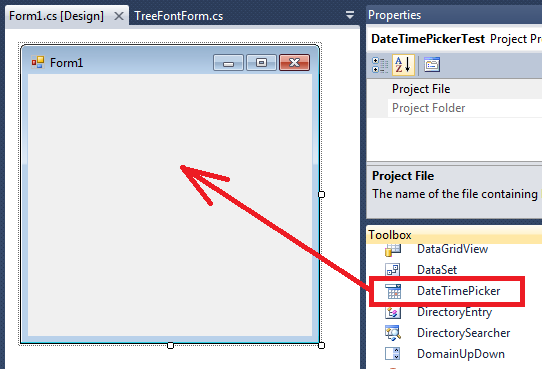The height and width of the screenshot is (369, 542).
Task: Open the document tabs dropdown arrow
Action: point(350,15)
